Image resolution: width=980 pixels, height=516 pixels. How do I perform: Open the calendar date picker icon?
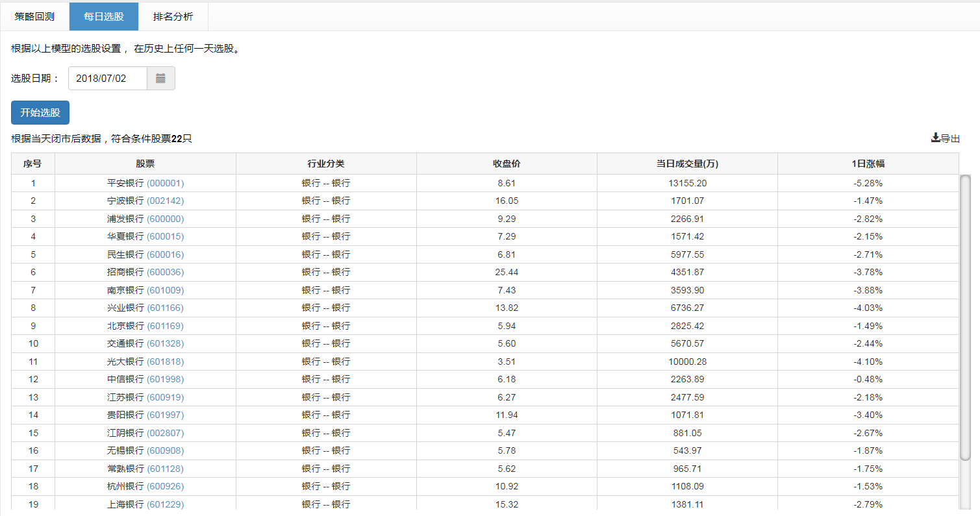tap(161, 79)
